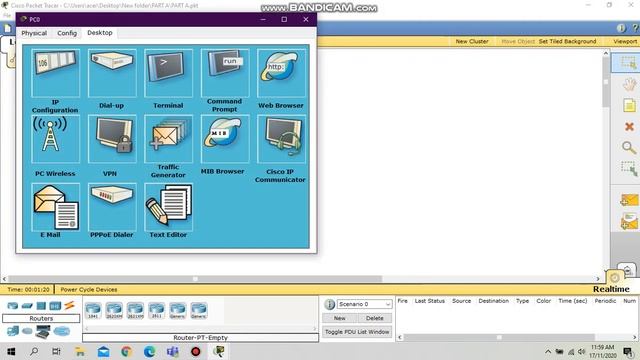Select the Wireless Devices category icon

pos(55,305)
